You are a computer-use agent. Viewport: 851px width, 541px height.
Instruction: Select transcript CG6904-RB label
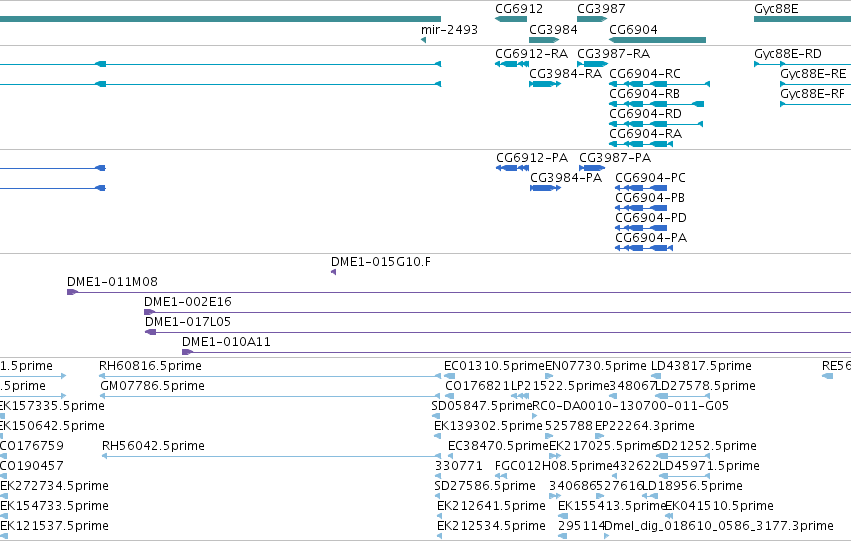(x=644, y=94)
